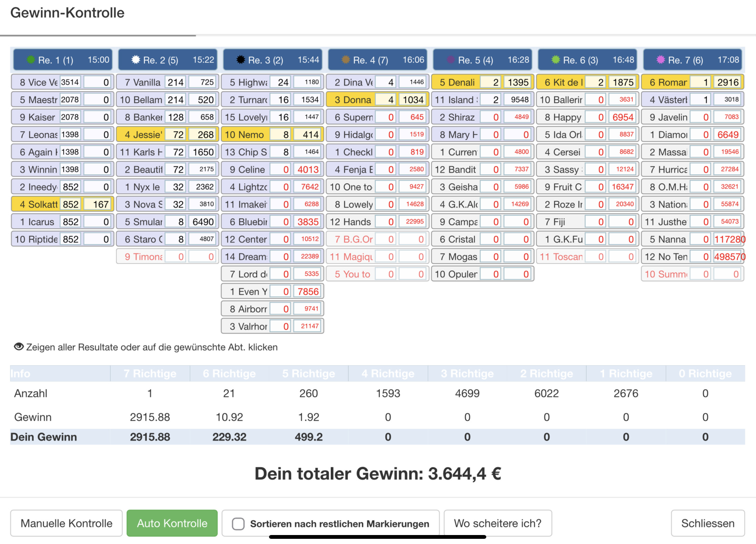Image resolution: width=756 pixels, height=544 pixels.
Task: Click the scratched 11 Toscan row
Action: coord(588,256)
